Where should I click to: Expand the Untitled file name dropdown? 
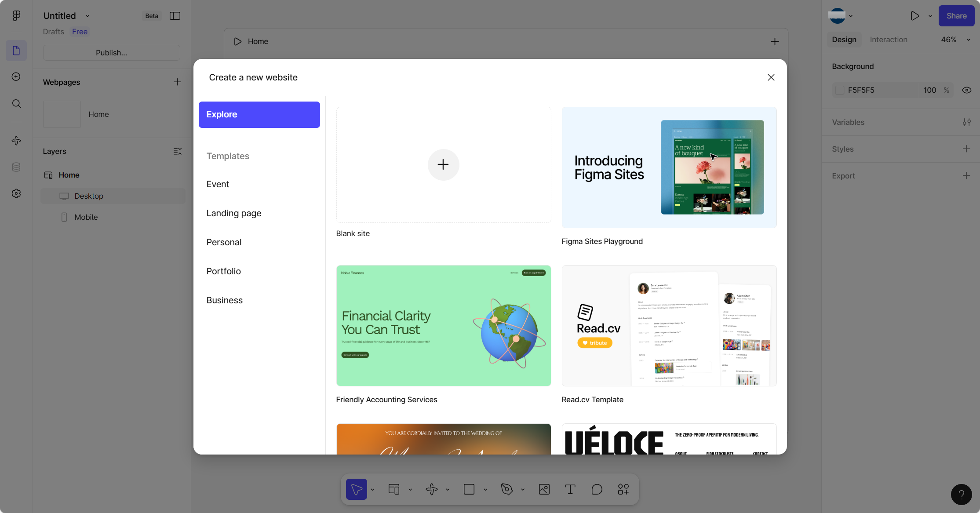click(x=87, y=16)
